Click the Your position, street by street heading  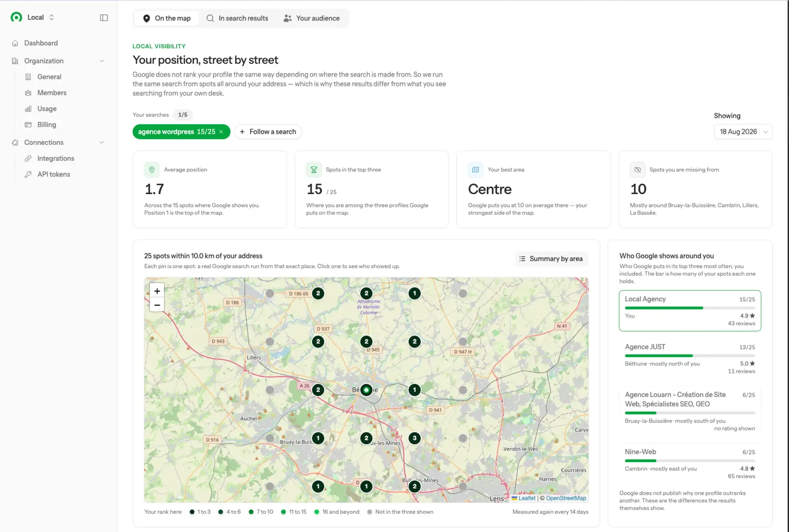tap(205, 60)
